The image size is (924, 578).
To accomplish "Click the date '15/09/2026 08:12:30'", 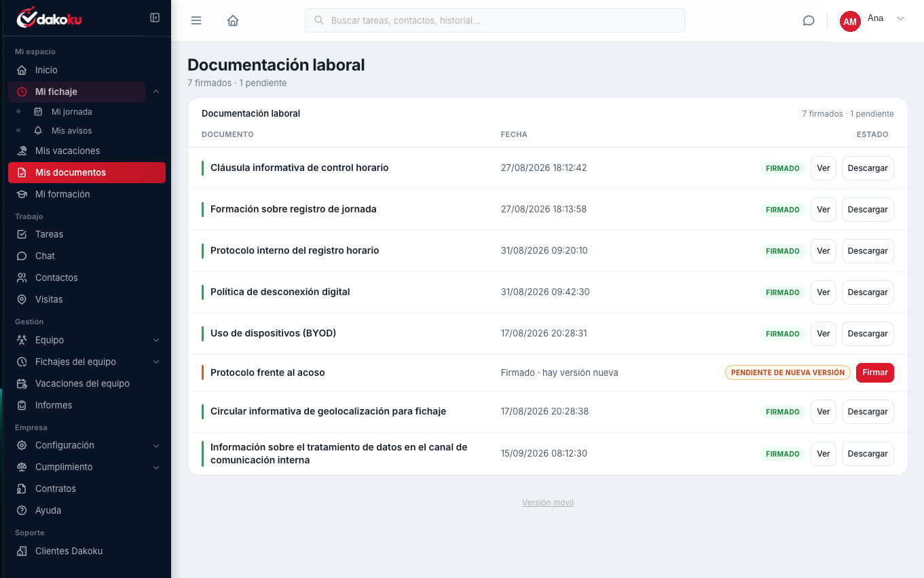I will (544, 453).
